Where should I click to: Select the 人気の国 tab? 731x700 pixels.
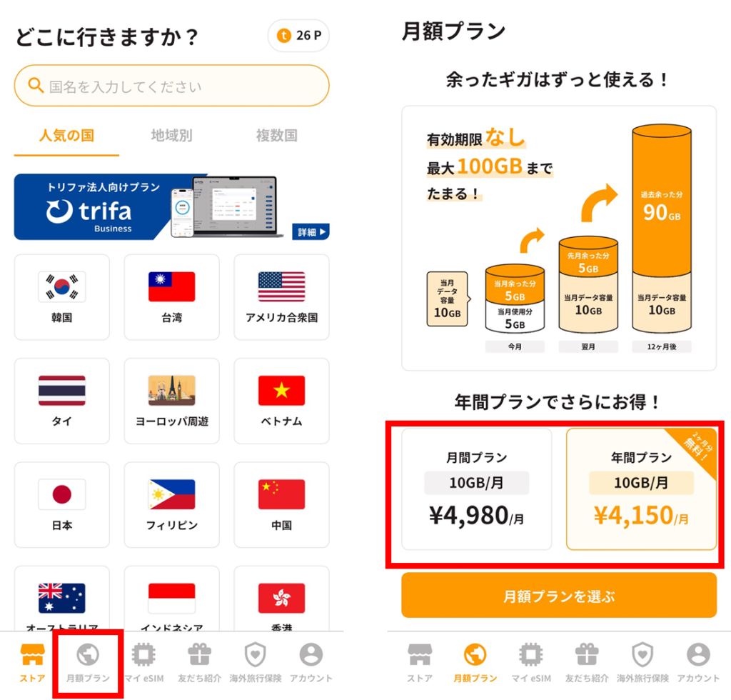(x=66, y=136)
